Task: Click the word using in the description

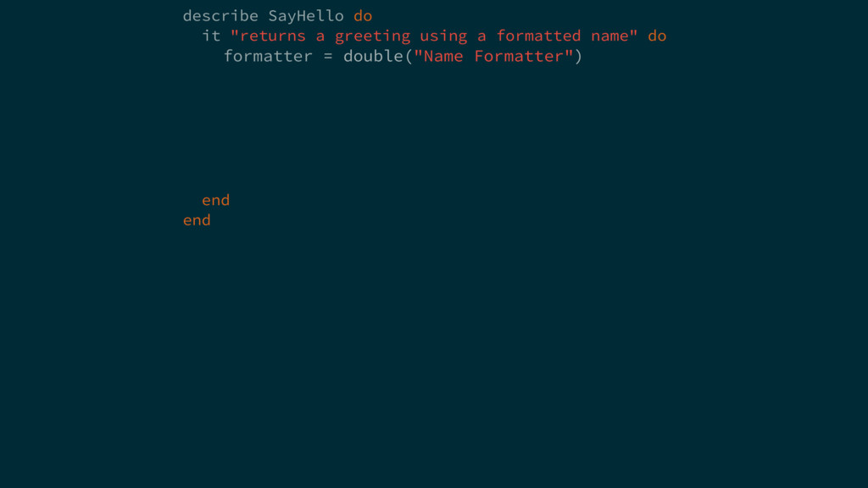Action: [x=443, y=36]
